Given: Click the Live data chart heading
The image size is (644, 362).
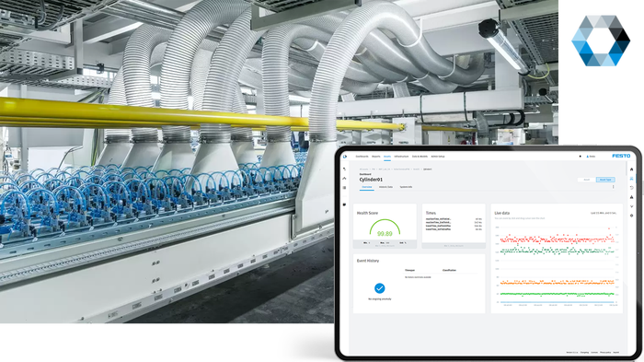Looking at the screenshot, I should click(x=502, y=213).
